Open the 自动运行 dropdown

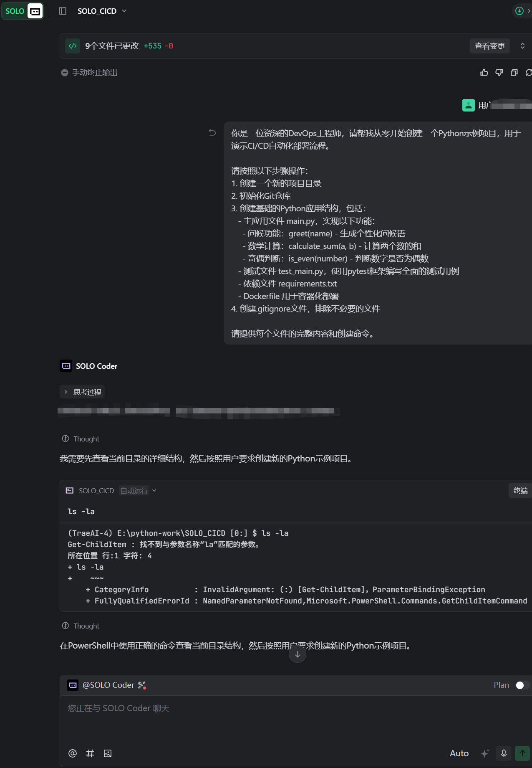point(138,491)
